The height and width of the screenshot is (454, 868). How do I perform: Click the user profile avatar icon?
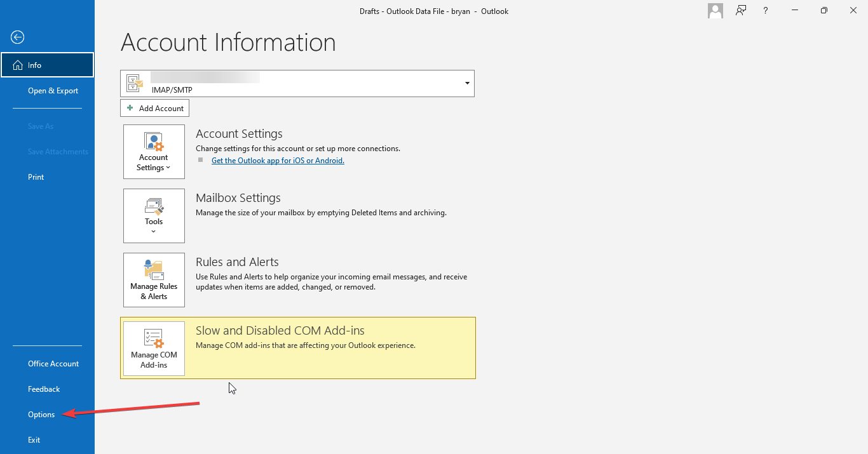tap(715, 11)
